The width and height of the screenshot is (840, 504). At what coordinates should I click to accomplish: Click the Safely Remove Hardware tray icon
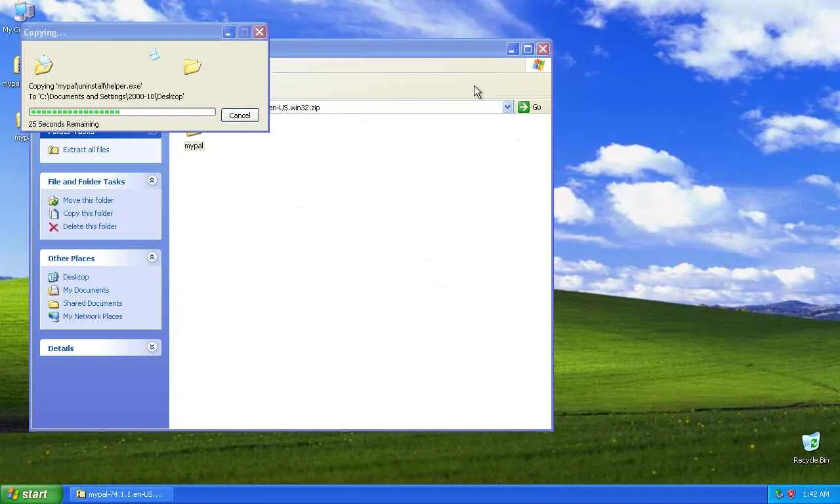(779, 494)
